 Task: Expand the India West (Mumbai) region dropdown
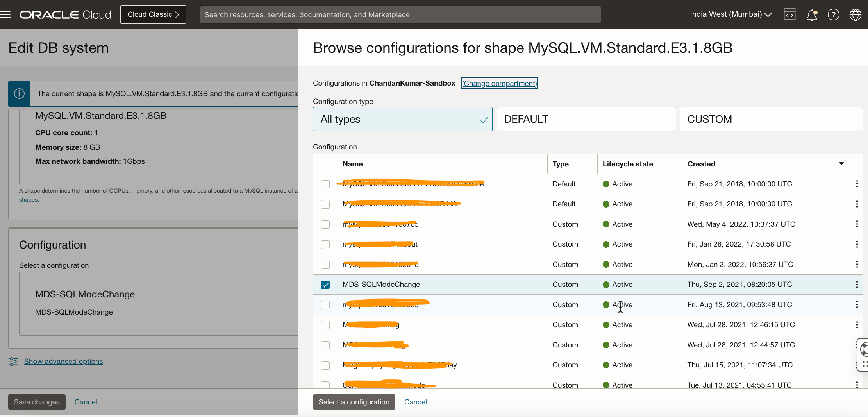point(730,14)
